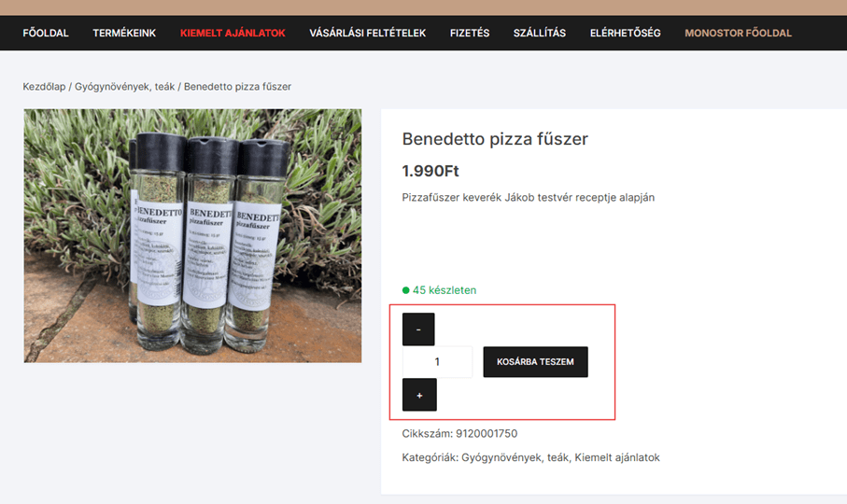Click Gyógynövények, teák breadcrumb link

(x=125, y=87)
